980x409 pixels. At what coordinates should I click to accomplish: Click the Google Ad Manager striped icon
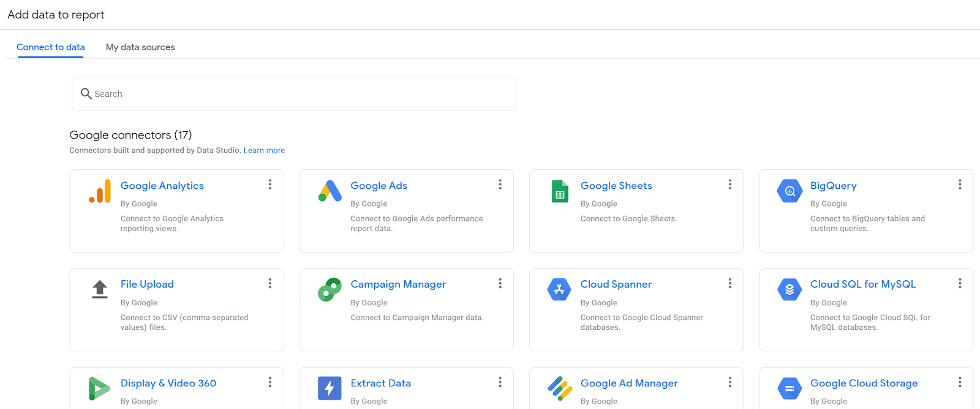560,388
